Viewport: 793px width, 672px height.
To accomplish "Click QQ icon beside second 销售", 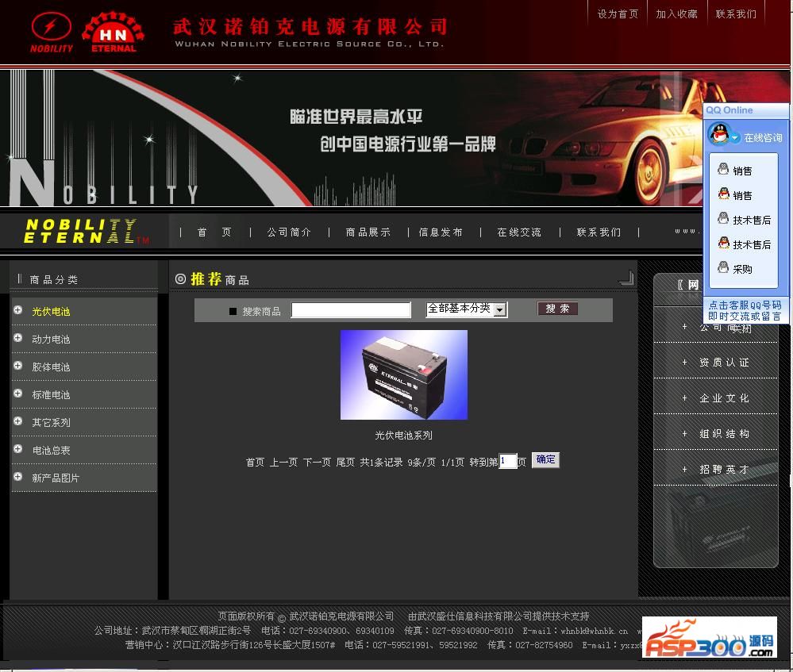I will click(x=723, y=194).
